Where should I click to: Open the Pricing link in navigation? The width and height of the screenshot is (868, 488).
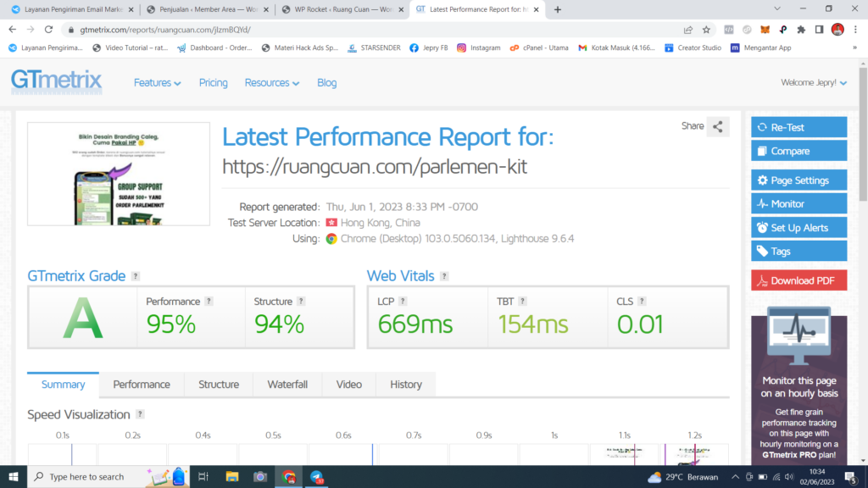coord(213,83)
